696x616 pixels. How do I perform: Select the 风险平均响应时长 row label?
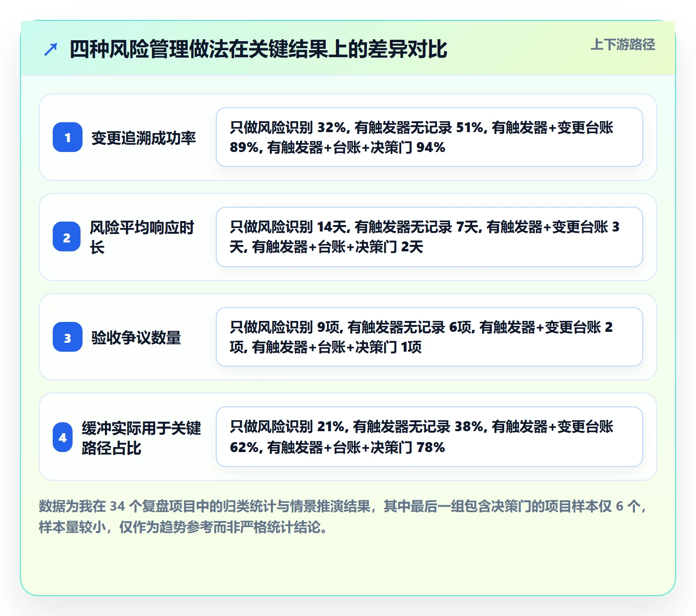142,237
